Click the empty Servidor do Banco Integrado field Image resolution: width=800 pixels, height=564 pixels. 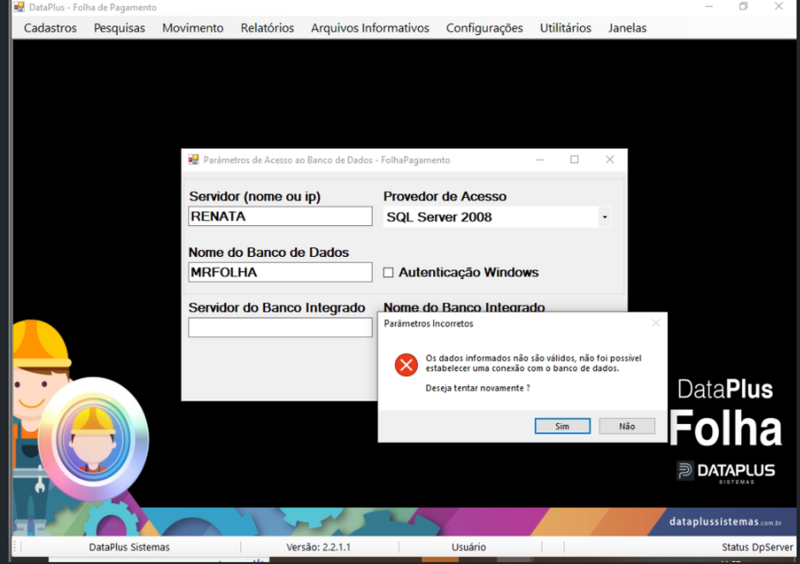click(x=280, y=328)
